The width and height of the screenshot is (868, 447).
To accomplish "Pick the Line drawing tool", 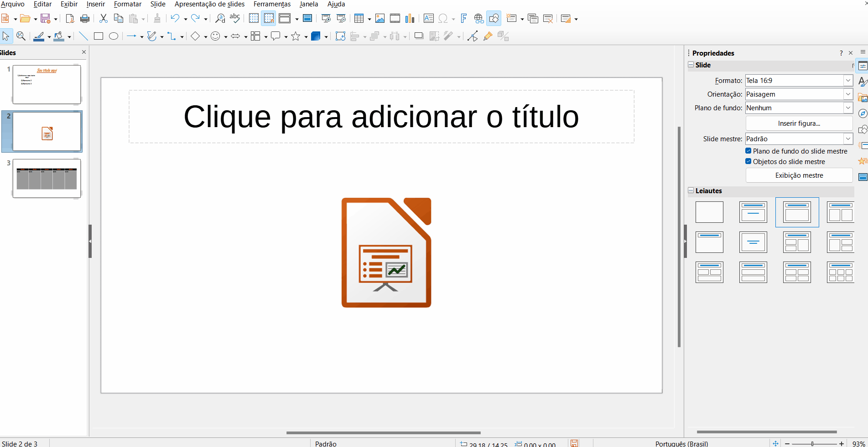I will pos(83,36).
